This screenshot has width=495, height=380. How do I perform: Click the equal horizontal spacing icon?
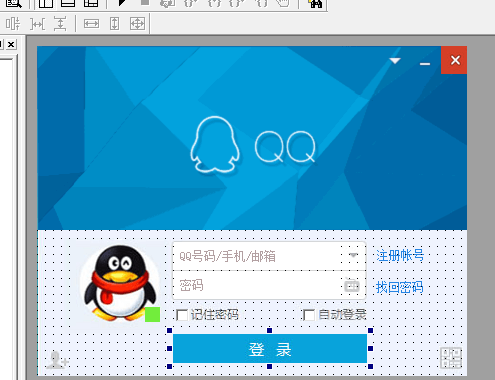pos(37,24)
